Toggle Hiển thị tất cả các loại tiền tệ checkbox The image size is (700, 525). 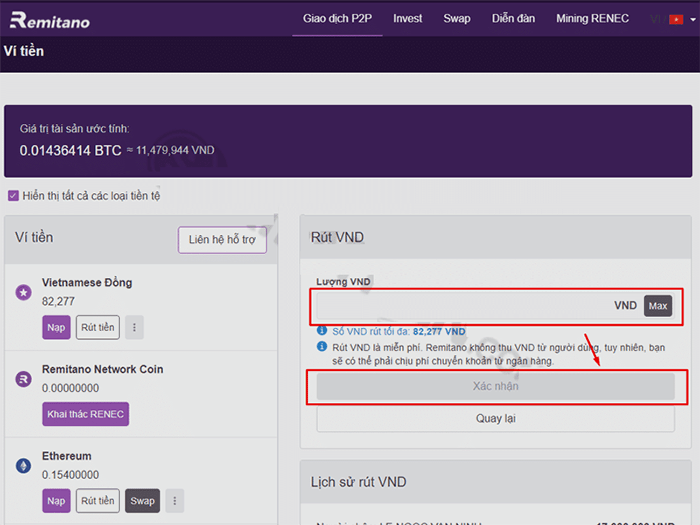13,196
